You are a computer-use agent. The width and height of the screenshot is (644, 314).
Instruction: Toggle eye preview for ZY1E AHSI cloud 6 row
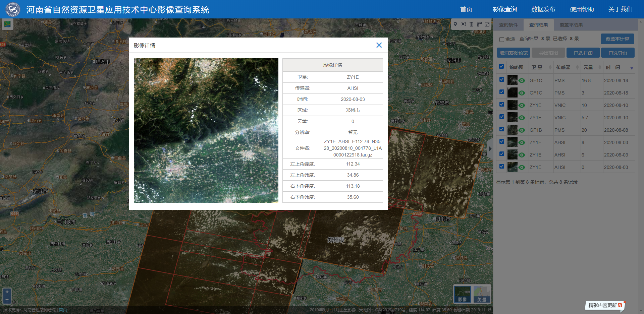(522, 155)
